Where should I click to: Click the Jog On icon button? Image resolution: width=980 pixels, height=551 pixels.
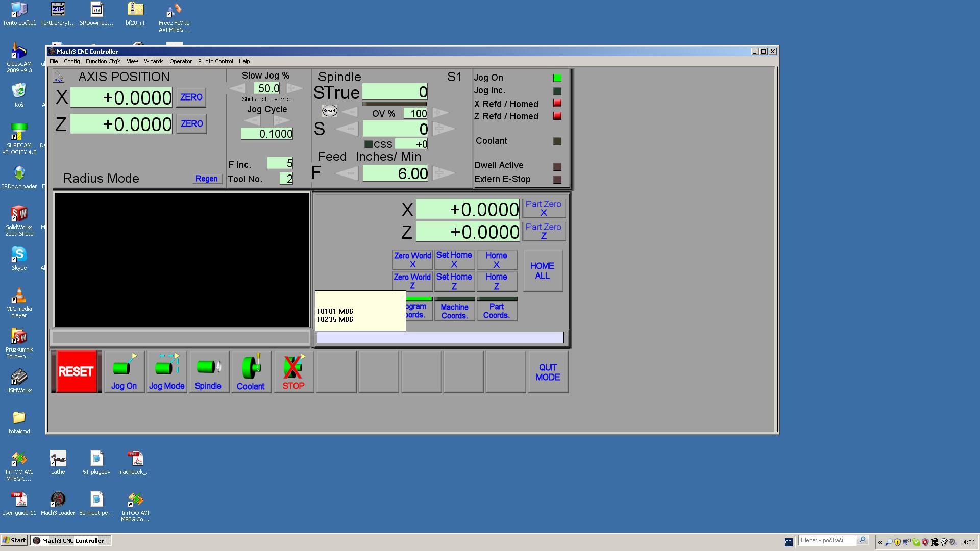coord(124,371)
